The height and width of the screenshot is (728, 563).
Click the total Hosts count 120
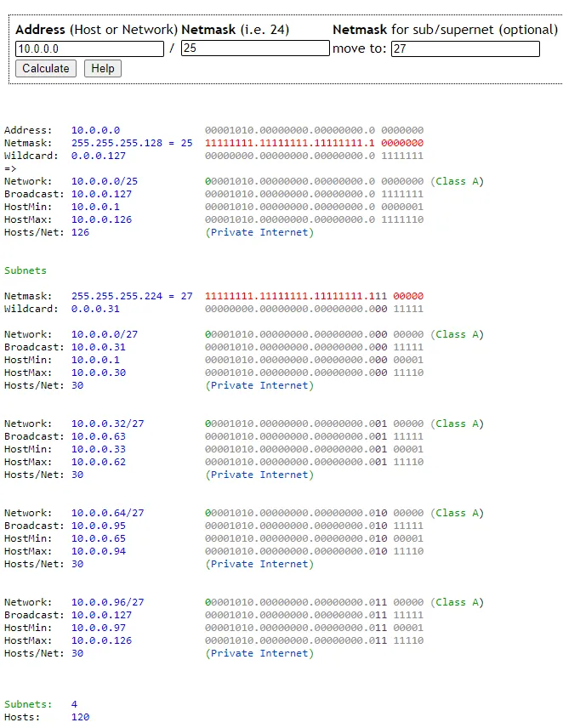coord(80,717)
